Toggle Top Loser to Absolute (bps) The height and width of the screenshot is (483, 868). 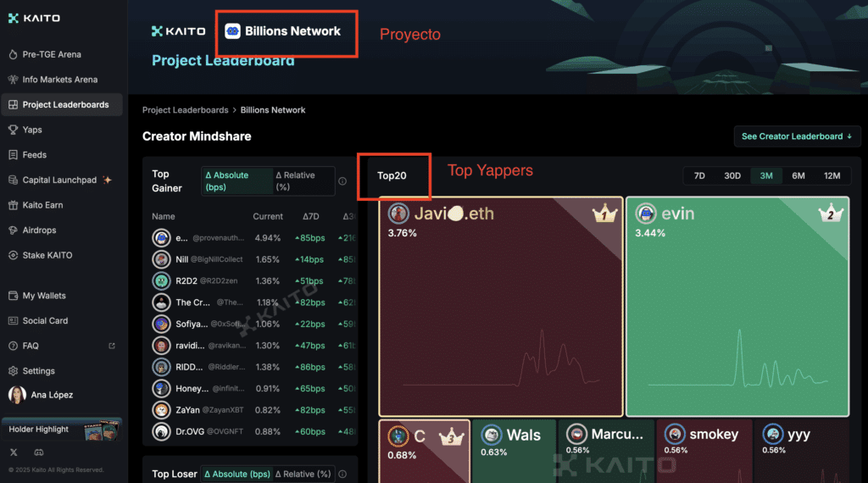tap(237, 475)
